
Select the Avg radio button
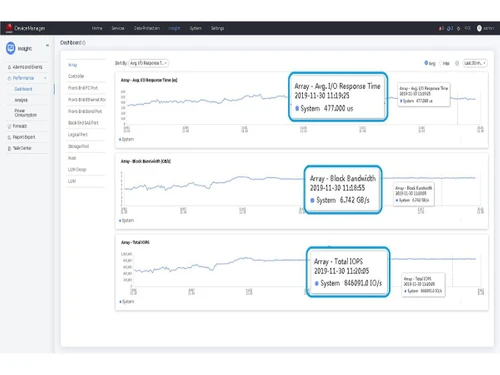click(x=426, y=63)
